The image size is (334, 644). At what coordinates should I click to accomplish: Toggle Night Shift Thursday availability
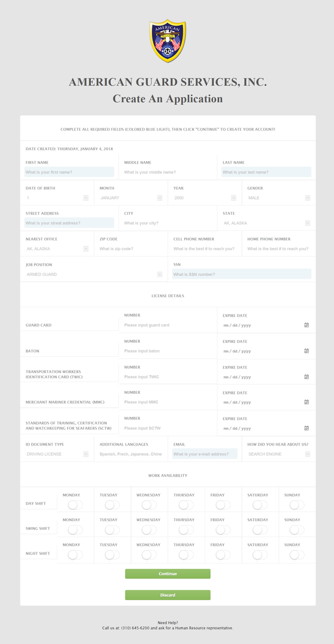186,555
